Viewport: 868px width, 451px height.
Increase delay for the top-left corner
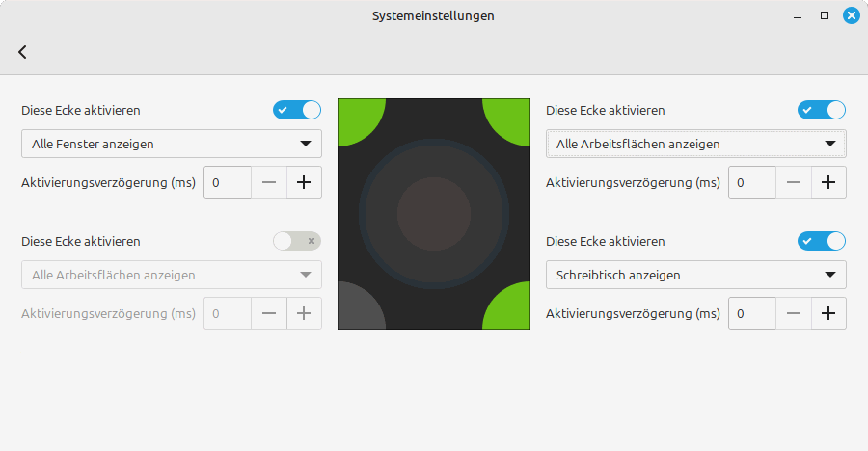click(x=304, y=182)
